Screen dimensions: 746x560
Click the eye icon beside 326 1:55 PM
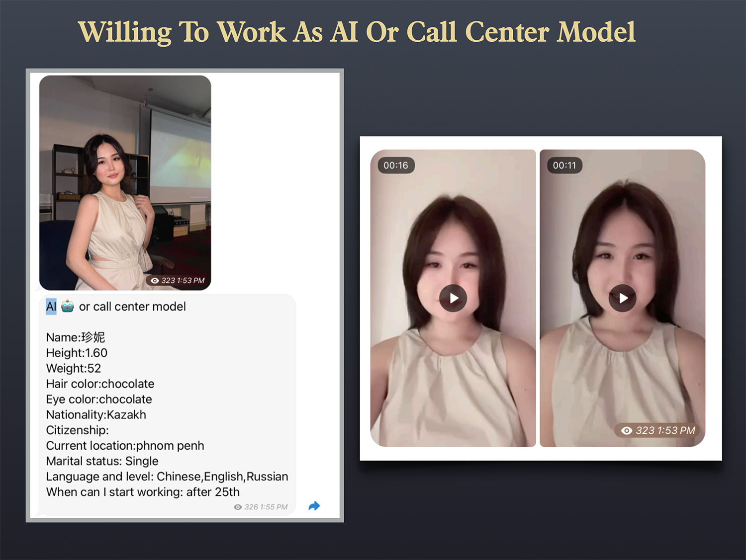[238, 507]
